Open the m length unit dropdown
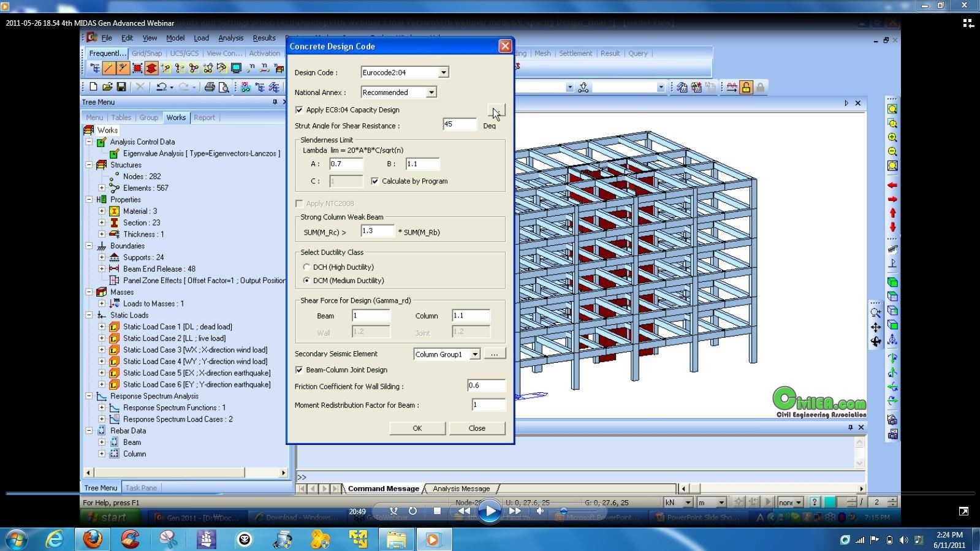The image size is (980, 551). tap(721, 502)
